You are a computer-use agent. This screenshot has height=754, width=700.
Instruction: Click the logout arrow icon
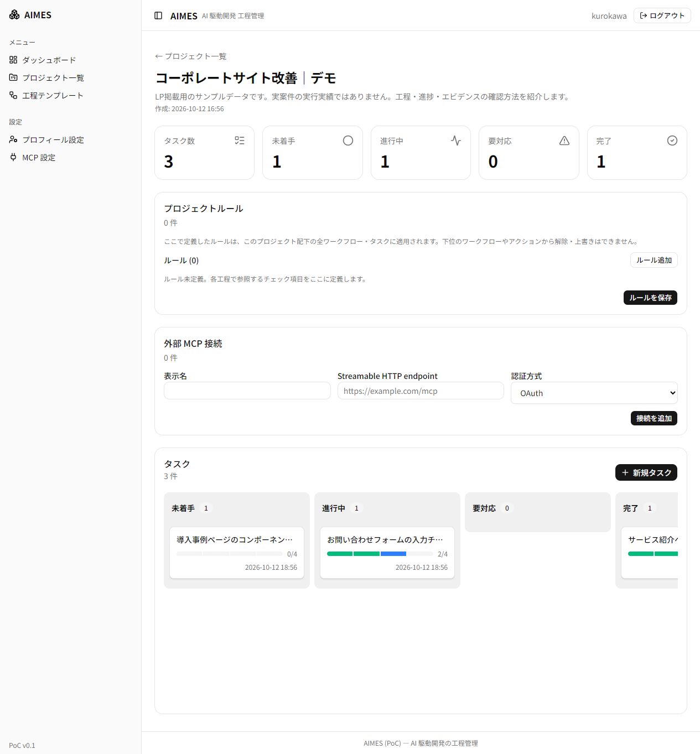(644, 15)
